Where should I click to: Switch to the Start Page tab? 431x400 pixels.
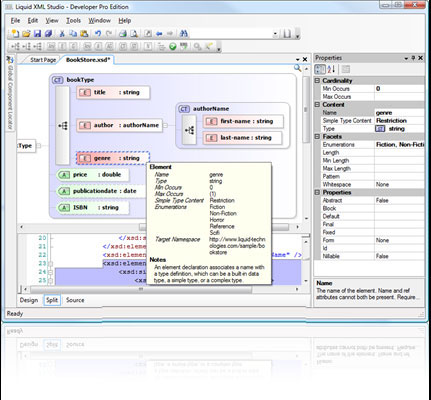tap(43, 60)
